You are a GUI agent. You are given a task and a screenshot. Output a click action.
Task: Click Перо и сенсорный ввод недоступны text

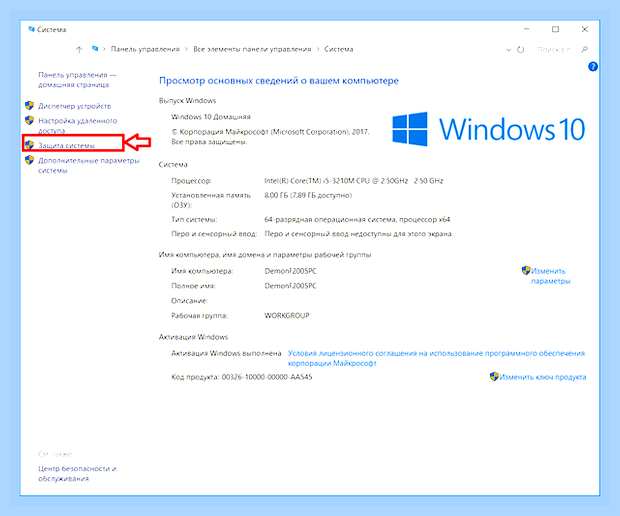[x=358, y=234]
